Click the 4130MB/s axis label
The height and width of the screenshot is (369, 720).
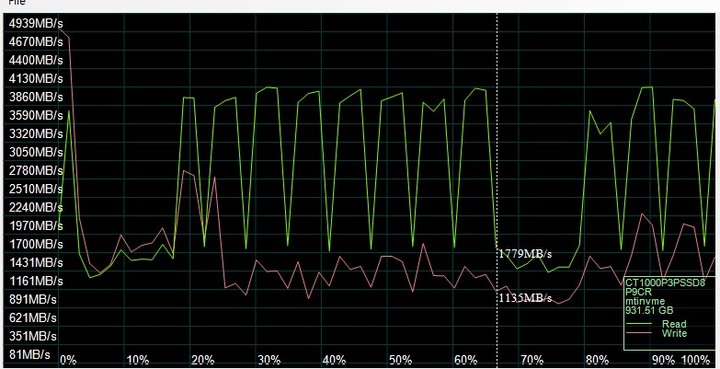35,78
